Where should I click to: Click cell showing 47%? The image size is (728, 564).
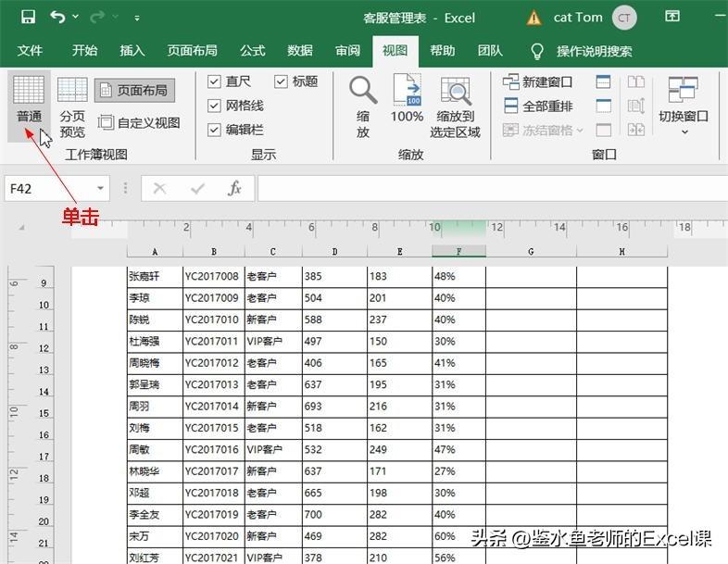[x=458, y=449]
